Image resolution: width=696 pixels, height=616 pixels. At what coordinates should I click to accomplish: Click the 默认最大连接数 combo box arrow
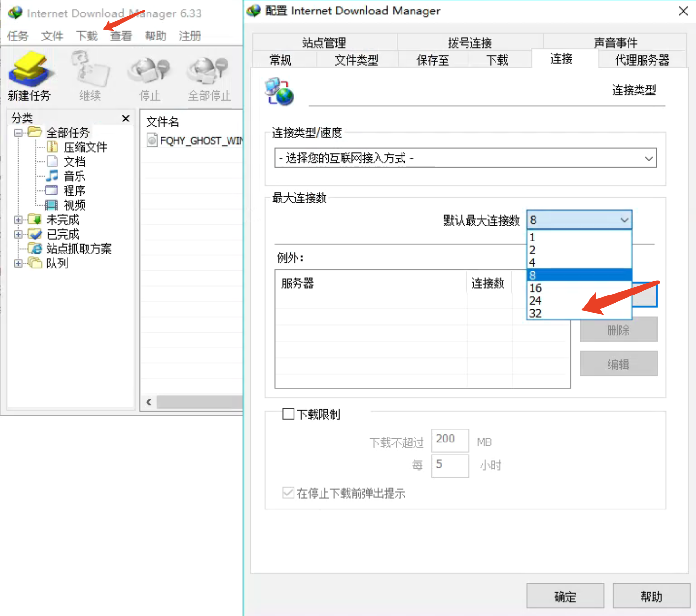pos(624,220)
